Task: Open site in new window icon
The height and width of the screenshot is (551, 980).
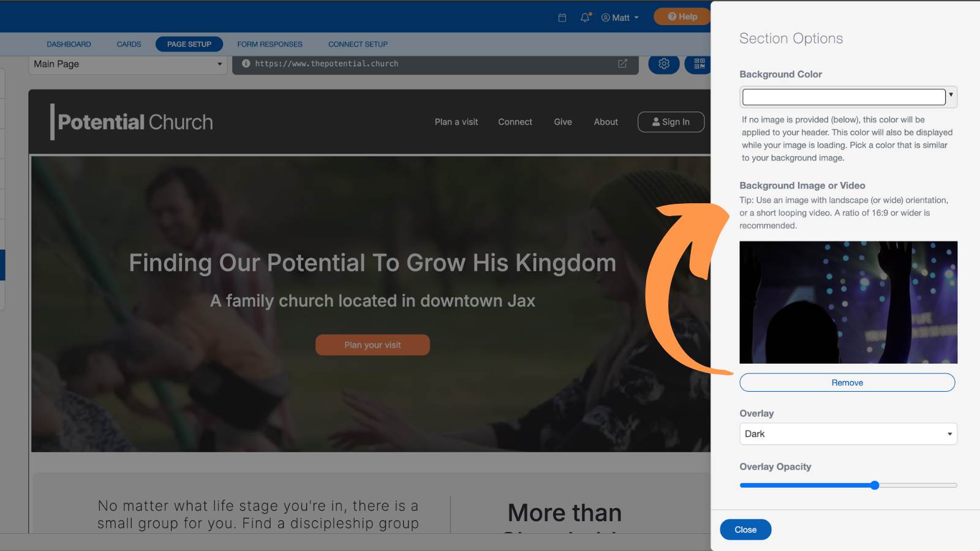Action: (622, 64)
